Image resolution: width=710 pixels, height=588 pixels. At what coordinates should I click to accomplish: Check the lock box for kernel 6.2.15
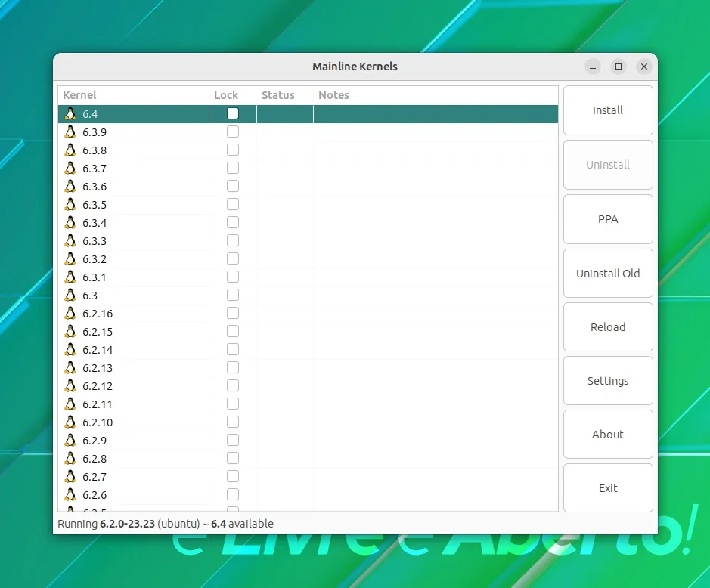coord(233,330)
